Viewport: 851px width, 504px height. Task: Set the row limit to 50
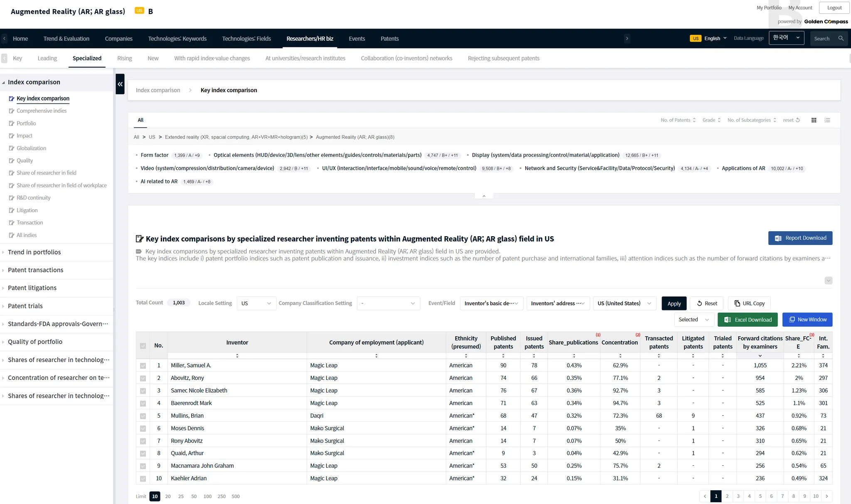coord(194,497)
